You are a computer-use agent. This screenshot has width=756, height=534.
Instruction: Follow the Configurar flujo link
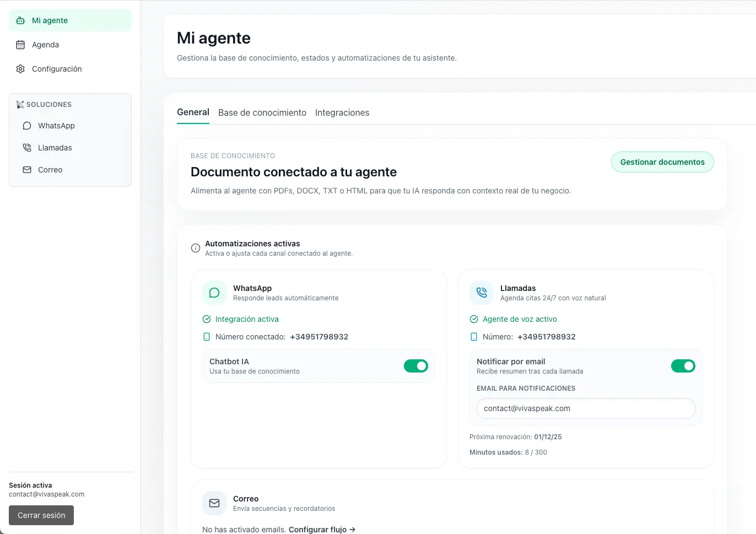click(x=322, y=529)
